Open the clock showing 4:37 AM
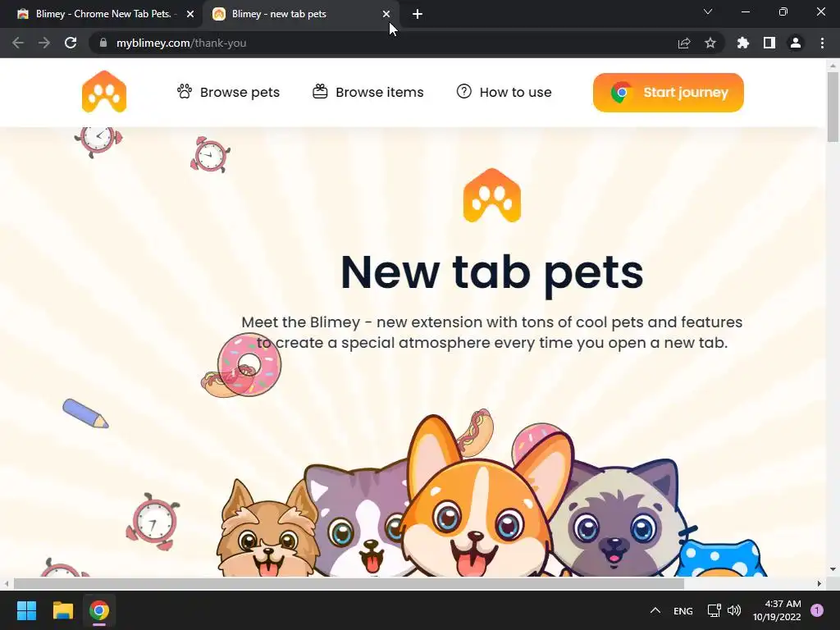Image resolution: width=840 pixels, height=630 pixels. pyautogui.click(x=777, y=610)
